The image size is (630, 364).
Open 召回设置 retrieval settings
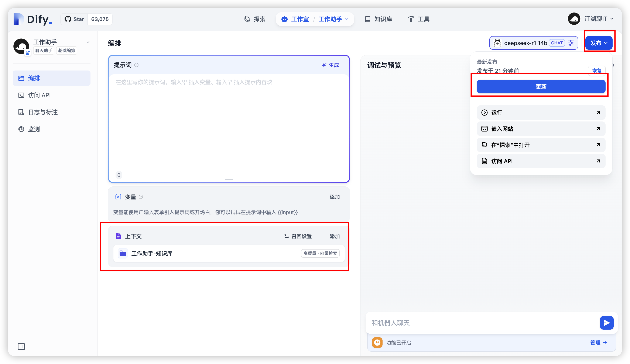(298, 236)
